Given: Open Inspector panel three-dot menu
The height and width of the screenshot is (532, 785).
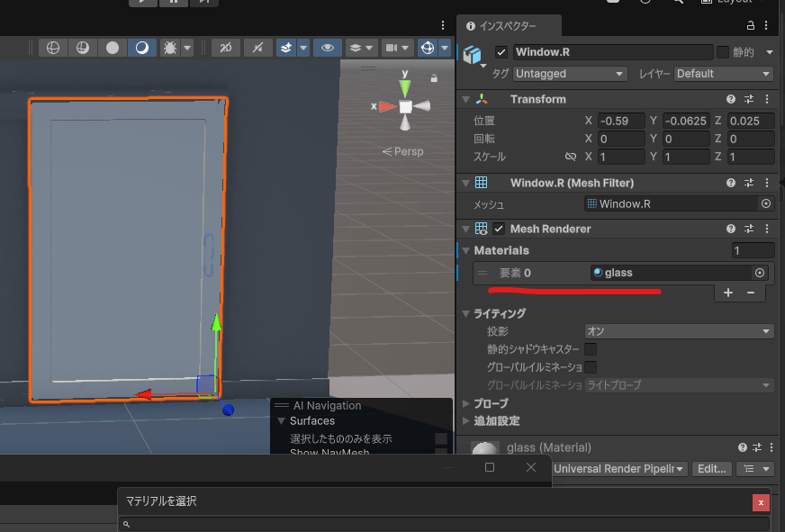Looking at the screenshot, I should pos(766,25).
